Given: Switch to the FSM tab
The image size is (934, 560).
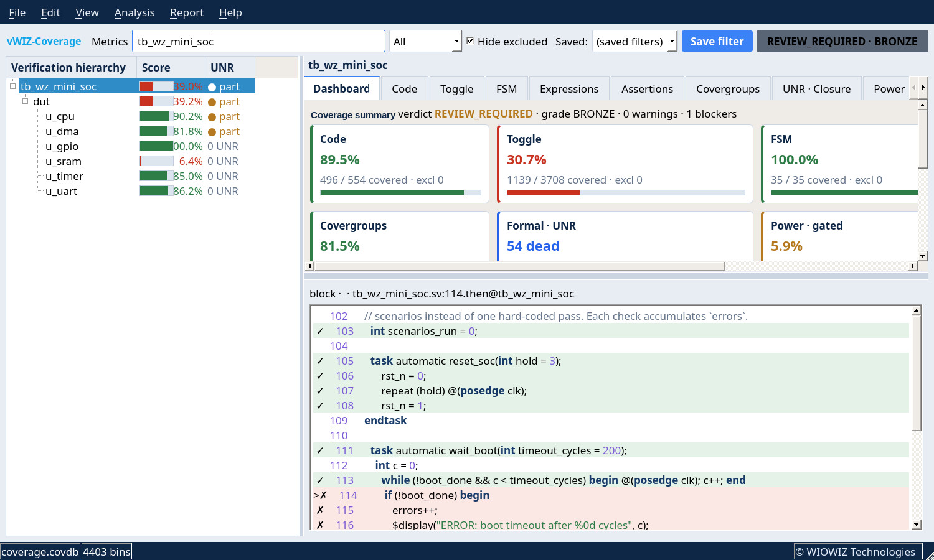Looking at the screenshot, I should pyautogui.click(x=506, y=88).
